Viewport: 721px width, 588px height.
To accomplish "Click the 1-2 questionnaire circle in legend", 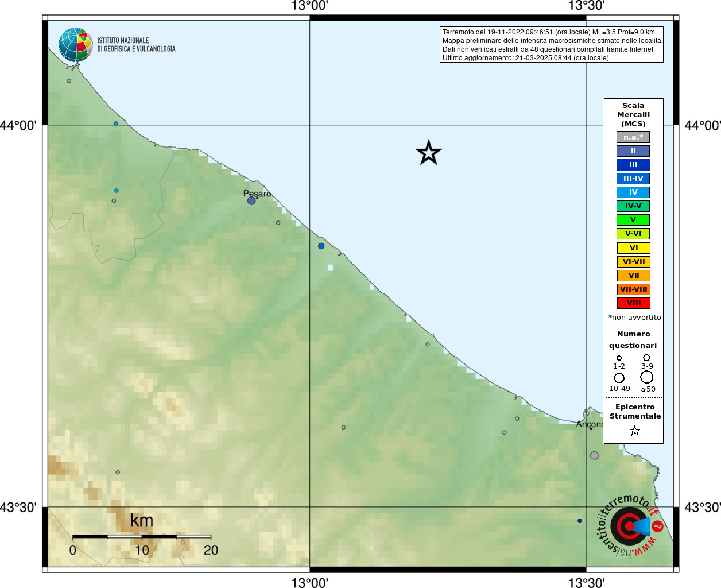I will click(619, 358).
